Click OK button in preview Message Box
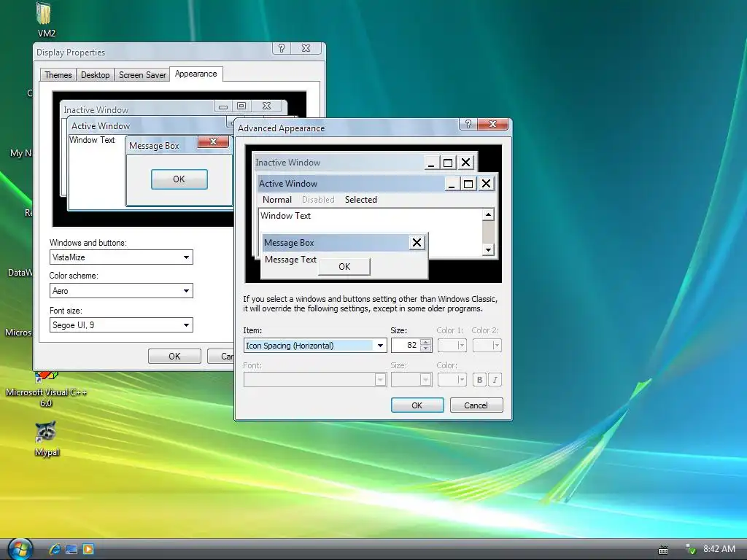Image resolution: width=747 pixels, height=560 pixels. pos(344,267)
